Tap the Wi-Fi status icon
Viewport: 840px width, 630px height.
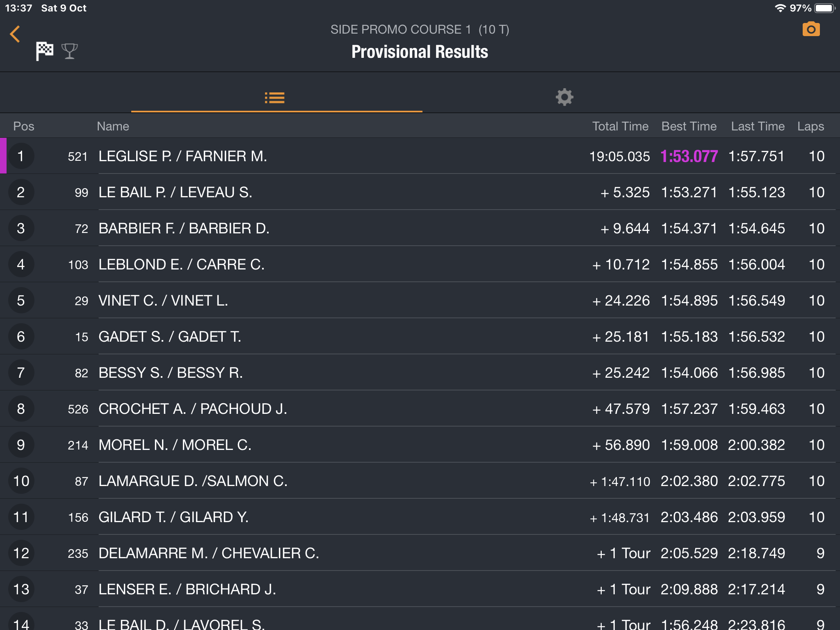(x=780, y=8)
